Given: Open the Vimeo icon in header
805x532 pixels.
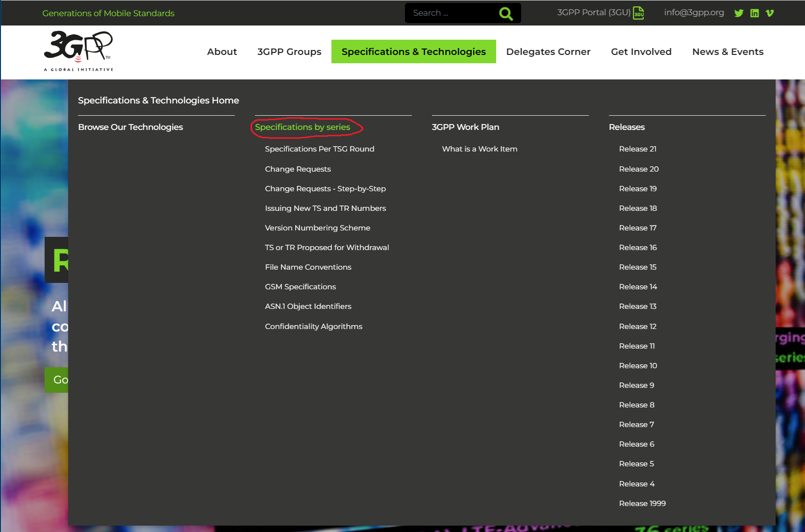Looking at the screenshot, I should click(x=770, y=13).
